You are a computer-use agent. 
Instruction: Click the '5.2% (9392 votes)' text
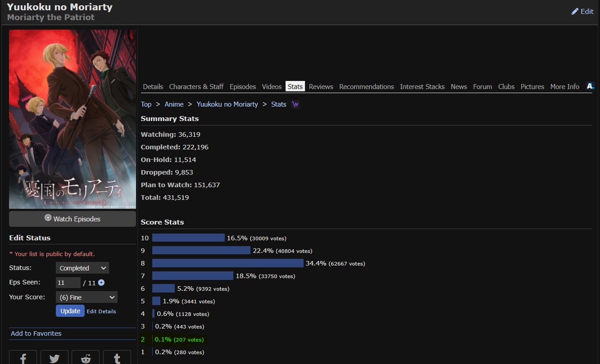pyautogui.click(x=203, y=289)
